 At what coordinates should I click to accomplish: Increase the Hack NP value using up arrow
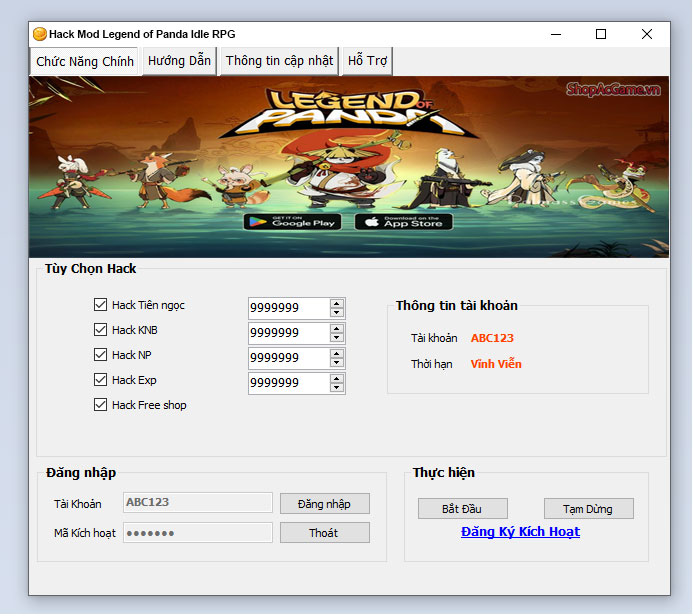click(x=337, y=353)
